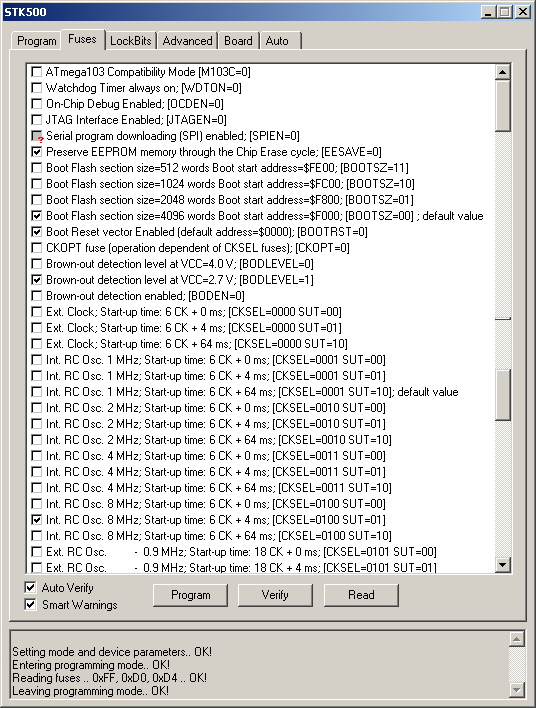Click the Program fuses button
Viewport: 536px width, 708px height.
191,595
